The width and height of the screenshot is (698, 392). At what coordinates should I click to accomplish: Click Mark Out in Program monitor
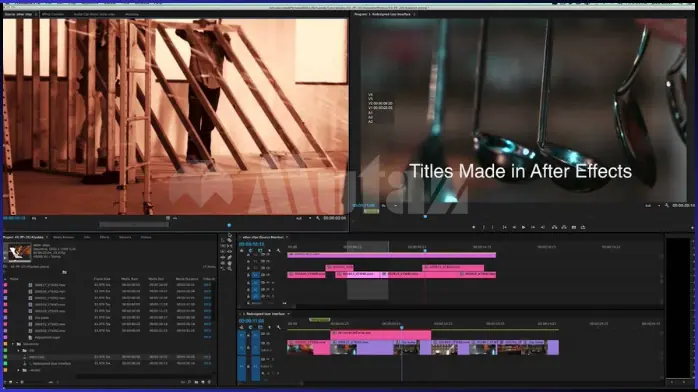click(x=493, y=227)
